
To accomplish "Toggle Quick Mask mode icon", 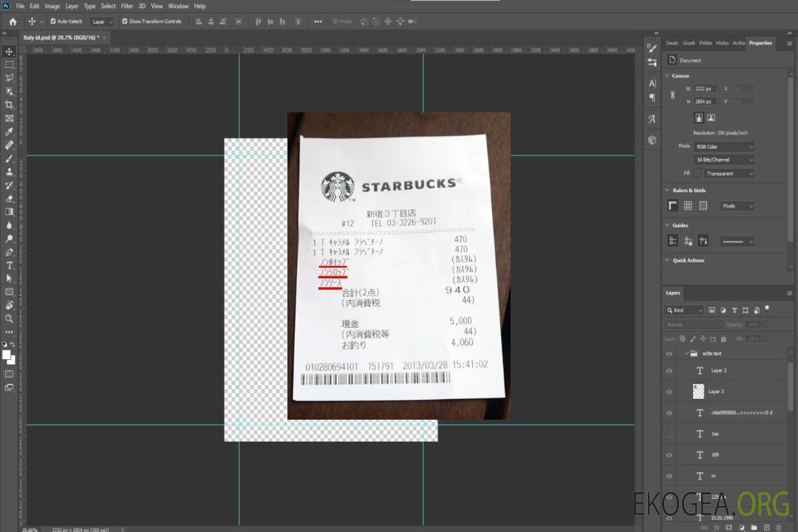I will [x=9, y=374].
